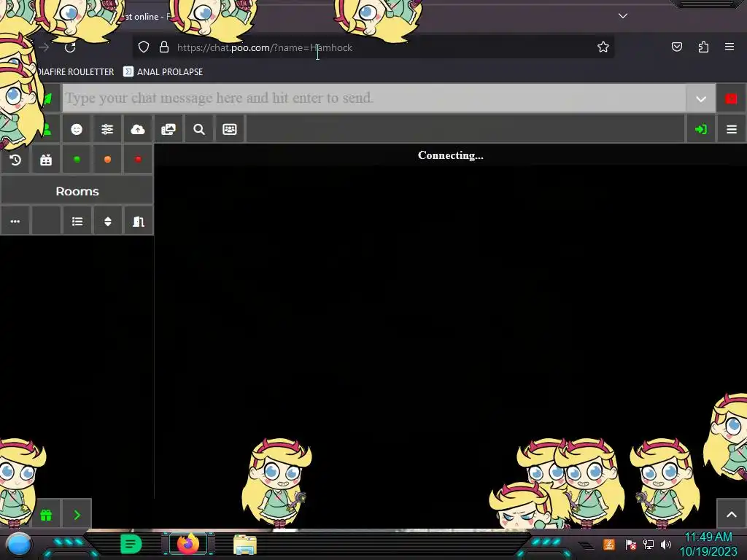Click the robot bot icon
The image size is (747, 560).
(x=46, y=160)
